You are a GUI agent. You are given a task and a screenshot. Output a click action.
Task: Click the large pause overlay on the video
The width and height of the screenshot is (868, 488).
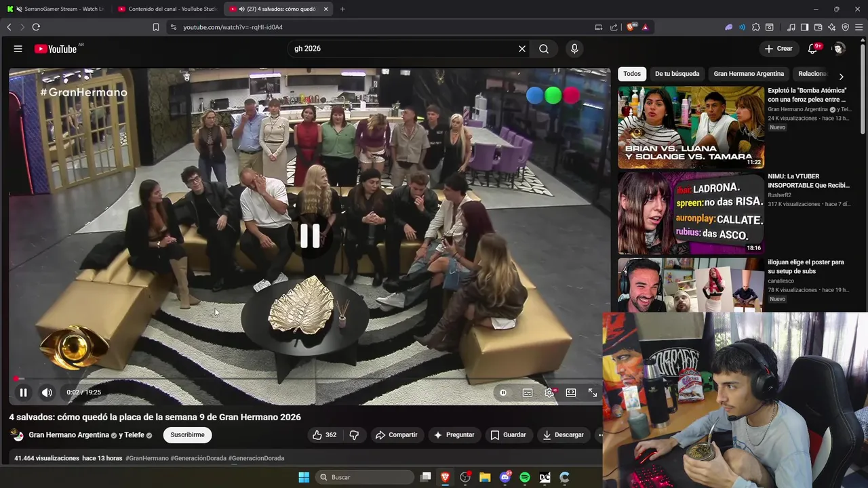[310, 235]
